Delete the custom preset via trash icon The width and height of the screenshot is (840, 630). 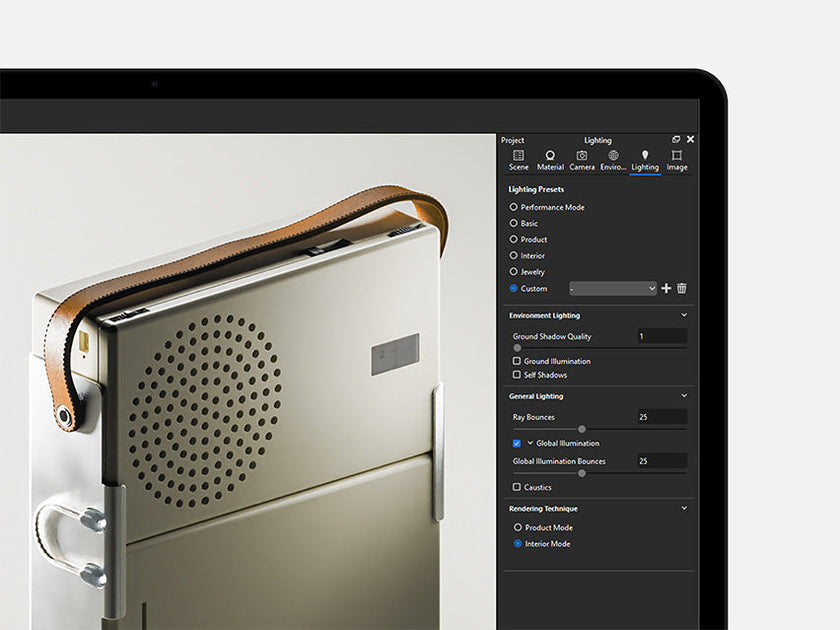pos(681,288)
